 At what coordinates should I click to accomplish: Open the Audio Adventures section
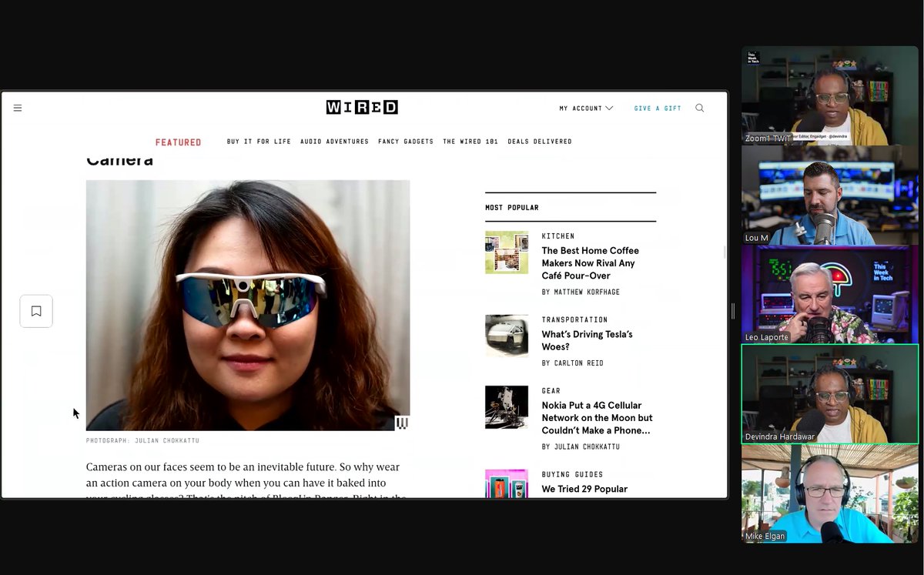point(334,142)
